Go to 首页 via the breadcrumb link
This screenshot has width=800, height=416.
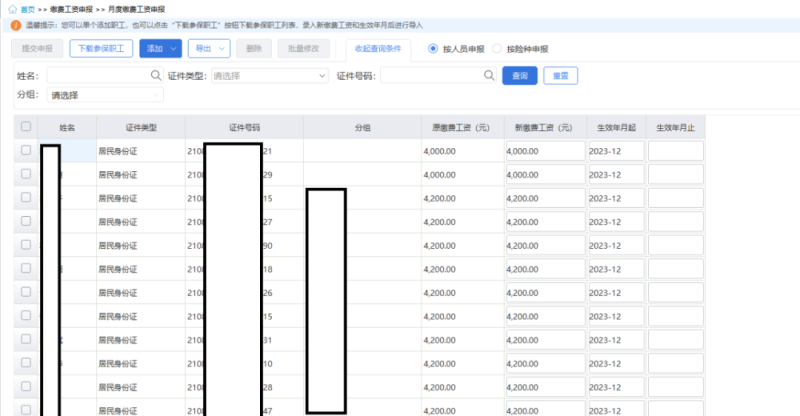[27, 8]
